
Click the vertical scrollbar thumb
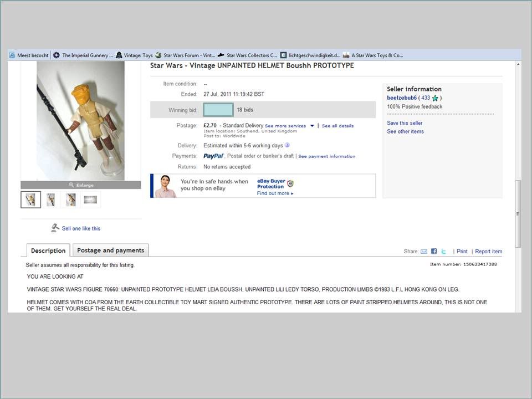[518, 214]
